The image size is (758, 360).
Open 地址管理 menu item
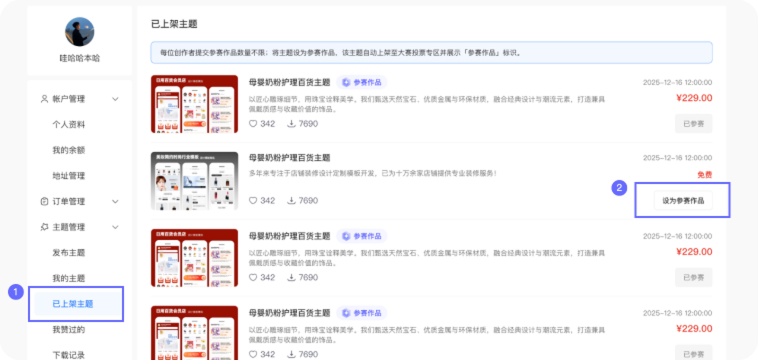pos(69,176)
